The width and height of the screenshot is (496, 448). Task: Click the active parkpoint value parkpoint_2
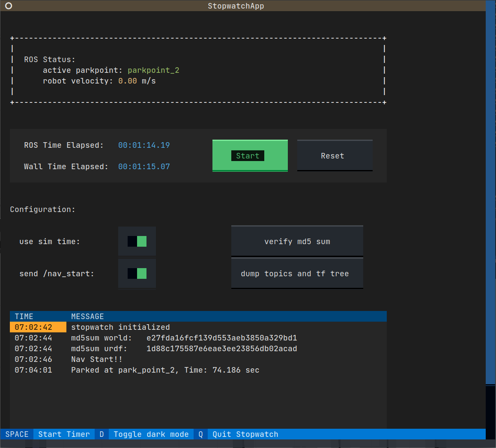pyautogui.click(x=153, y=70)
